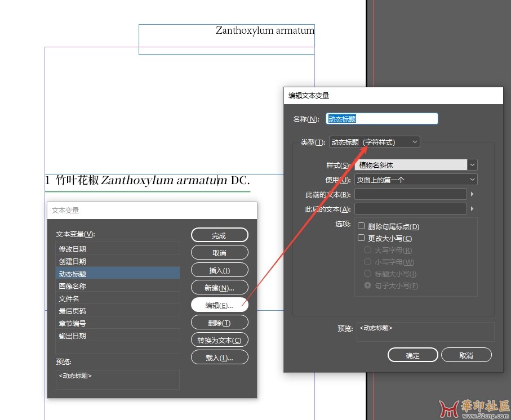Open the 载入 variables dialog
The height and width of the screenshot is (420, 511).
[x=219, y=358]
